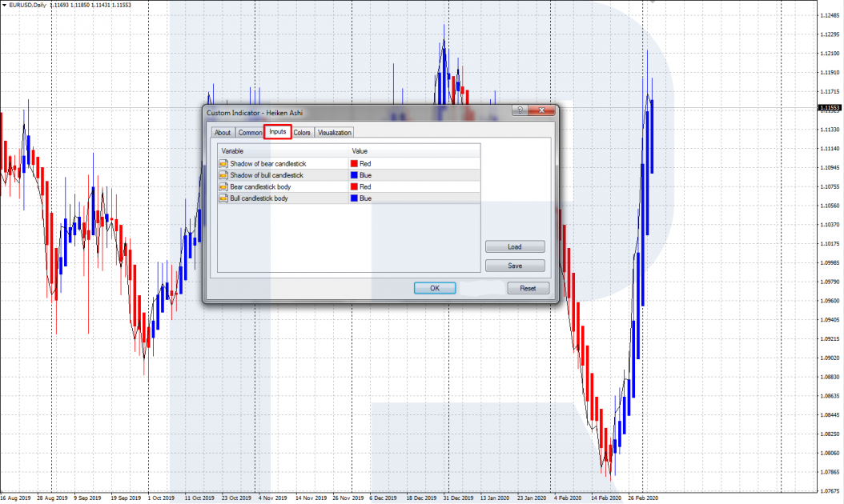Click the 'Blue' value for Shadow of bull candlestick
The image size is (844, 504).
(365, 175)
